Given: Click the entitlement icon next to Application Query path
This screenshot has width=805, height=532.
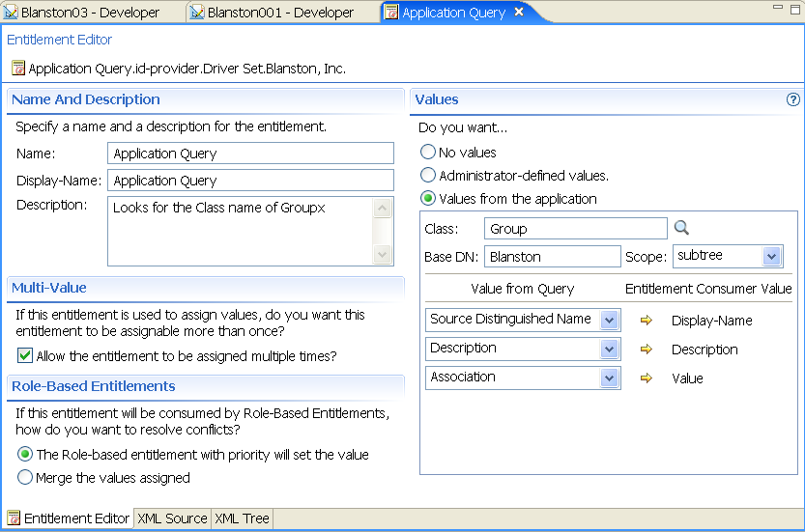Looking at the screenshot, I should pyautogui.click(x=17, y=69).
